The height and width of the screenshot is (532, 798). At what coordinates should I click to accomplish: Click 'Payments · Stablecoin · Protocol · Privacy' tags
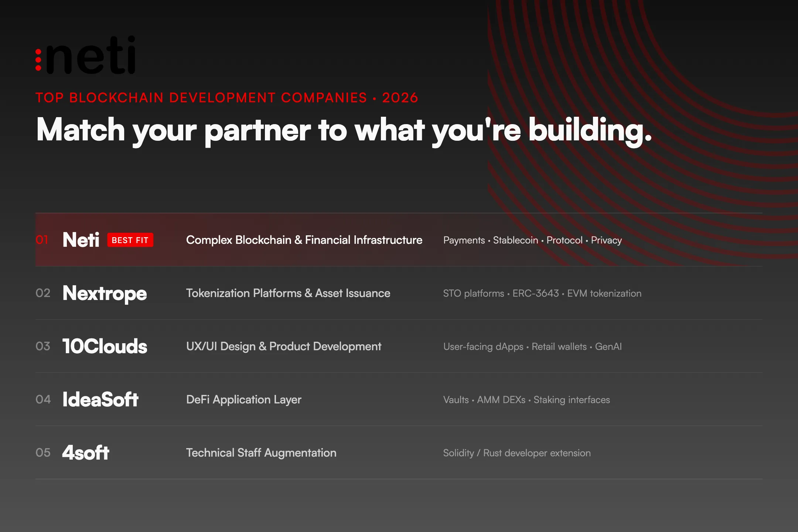click(x=532, y=241)
